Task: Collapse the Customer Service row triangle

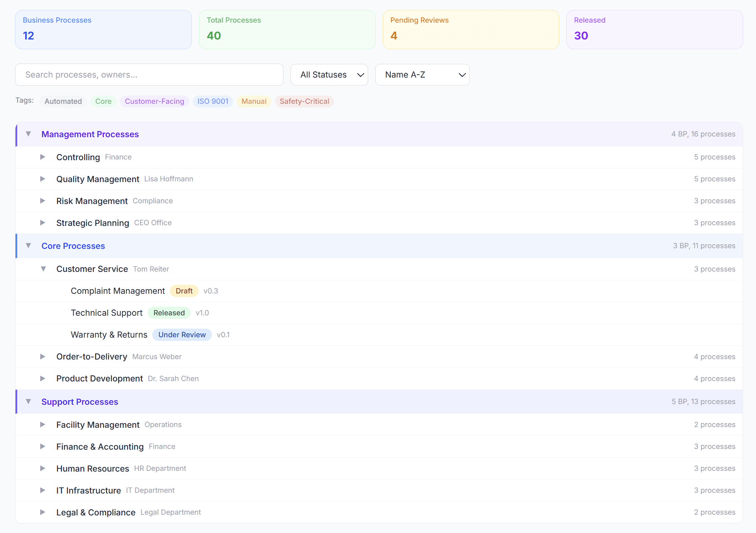Action: click(x=43, y=269)
